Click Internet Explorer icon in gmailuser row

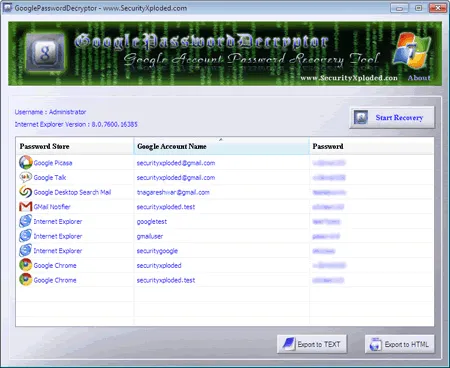[x=26, y=236]
